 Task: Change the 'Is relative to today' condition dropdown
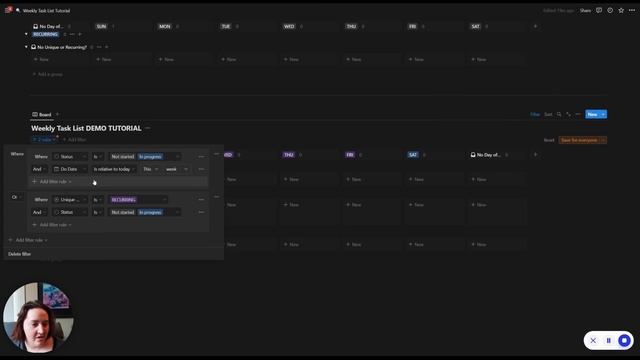114,169
